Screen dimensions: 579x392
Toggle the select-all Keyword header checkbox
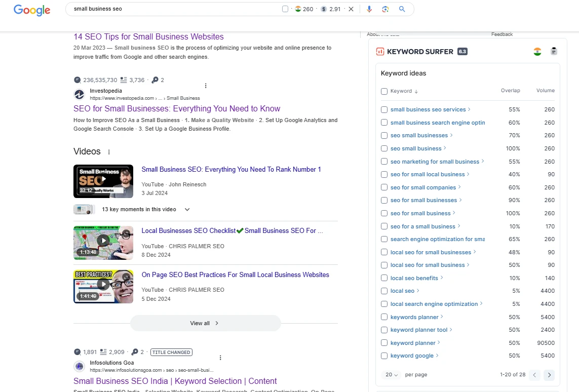pos(384,92)
